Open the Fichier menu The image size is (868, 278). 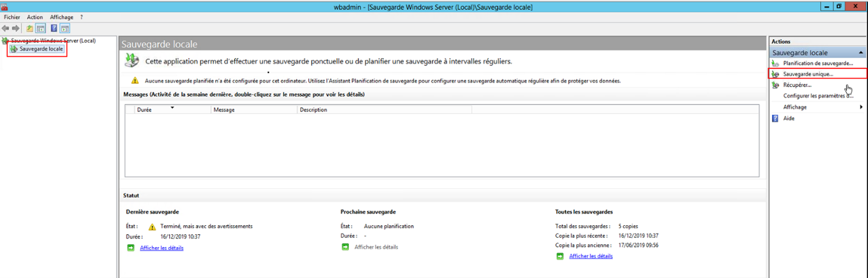click(x=12, y=17)
